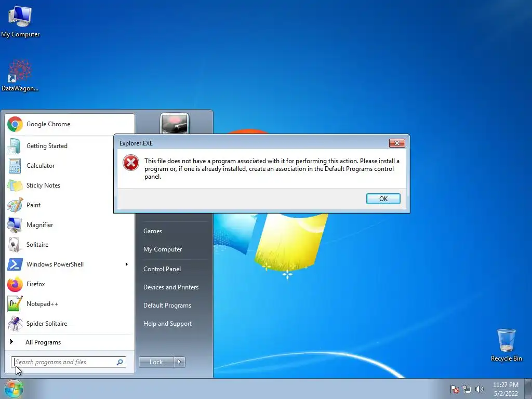The image size is (532, 399).
Task: Open the My Computer desktop icon
Action: pyautogui.click(x=20, y=21)
